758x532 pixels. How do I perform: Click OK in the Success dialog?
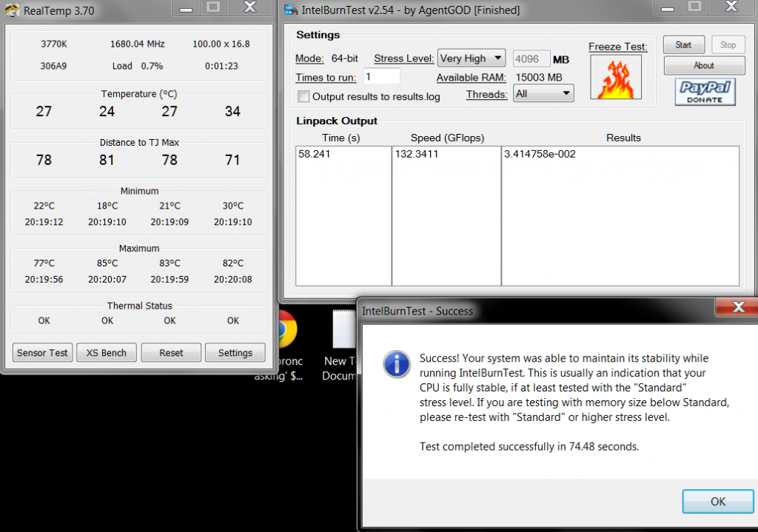[x=718, y=502]
